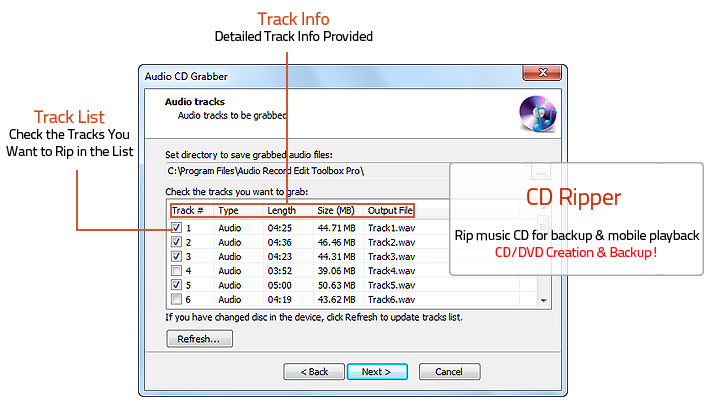The height and width of the screenshot is (408, 706).
Task: Click the music CD disc icon
Action: [x=538, y=113]
